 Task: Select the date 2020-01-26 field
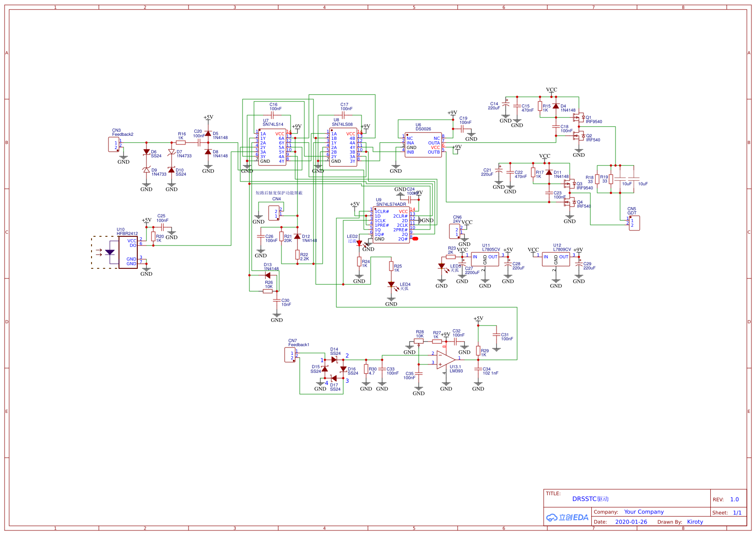pos(631,522)
